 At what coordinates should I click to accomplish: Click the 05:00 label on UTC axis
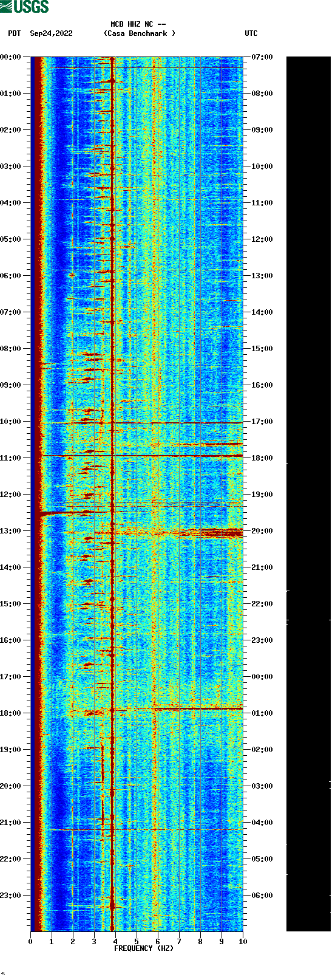[x=262, y=859]
